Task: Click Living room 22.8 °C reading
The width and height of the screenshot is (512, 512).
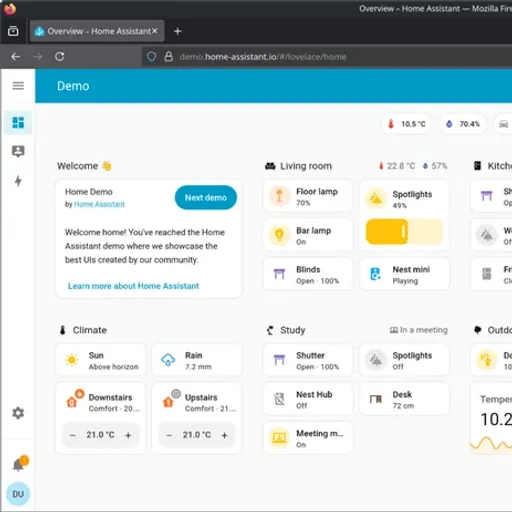Action: pos(397,166)
